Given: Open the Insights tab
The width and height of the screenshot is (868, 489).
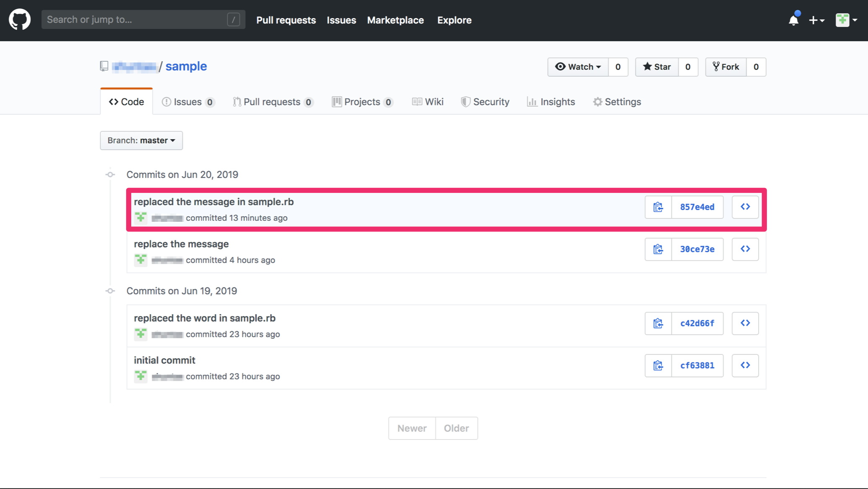Looking at the screenshot, I should pos(551,102).
